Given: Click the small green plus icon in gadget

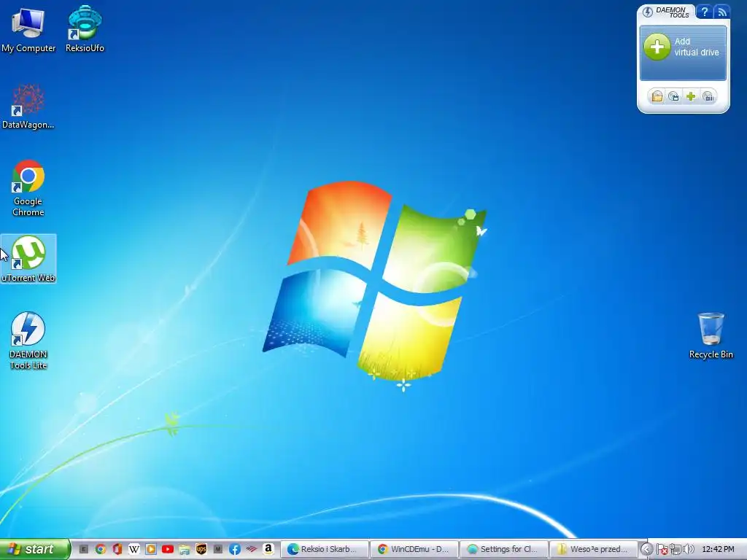Looking at the screenshot, I should (691, 97).
